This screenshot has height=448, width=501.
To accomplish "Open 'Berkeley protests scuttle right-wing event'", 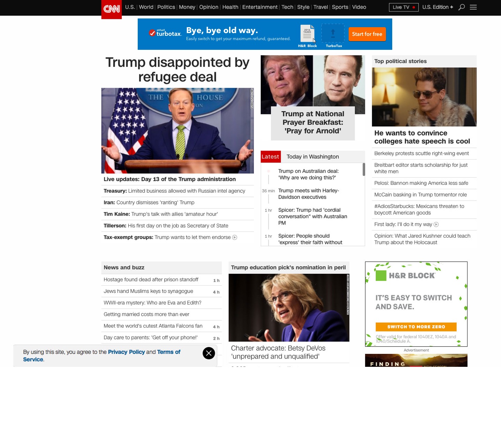I will [422, 154].
